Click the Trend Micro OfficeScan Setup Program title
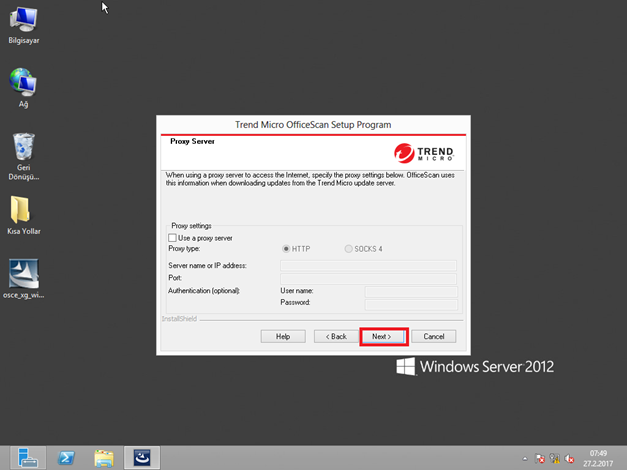 pos(313,125)
